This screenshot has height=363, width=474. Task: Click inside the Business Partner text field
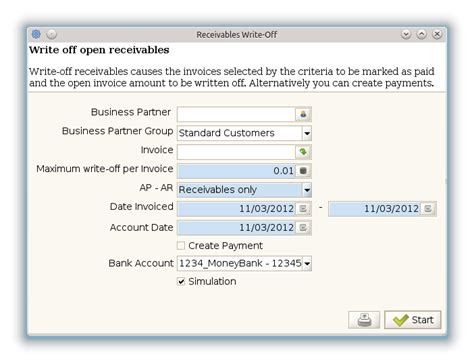pos(236,114)
